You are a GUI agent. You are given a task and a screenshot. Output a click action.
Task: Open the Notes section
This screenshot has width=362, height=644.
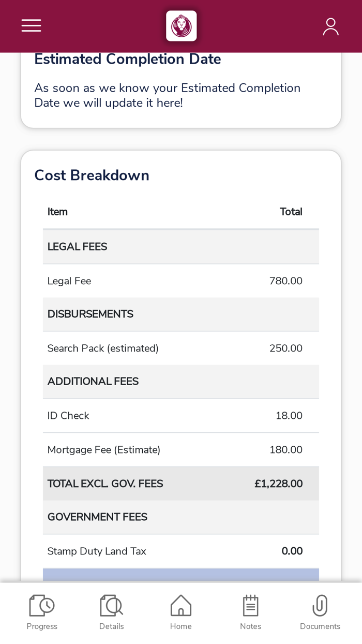click(250, 612)
